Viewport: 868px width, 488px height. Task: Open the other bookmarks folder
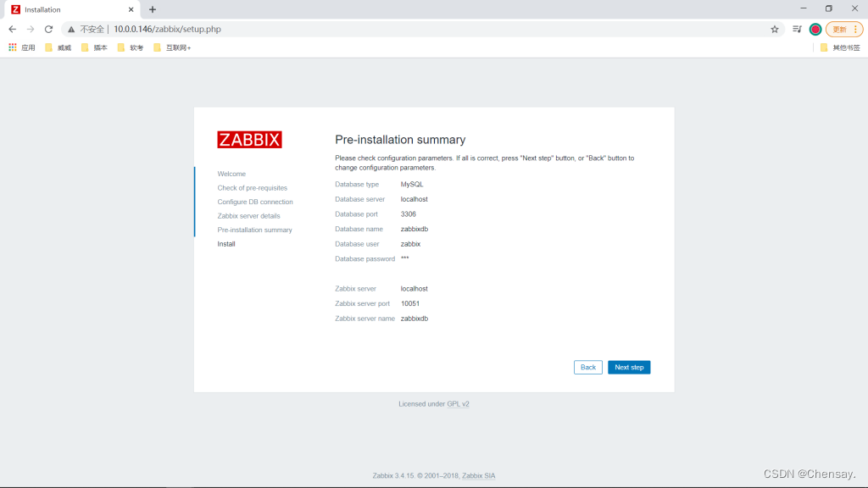[x=840, y=47]
